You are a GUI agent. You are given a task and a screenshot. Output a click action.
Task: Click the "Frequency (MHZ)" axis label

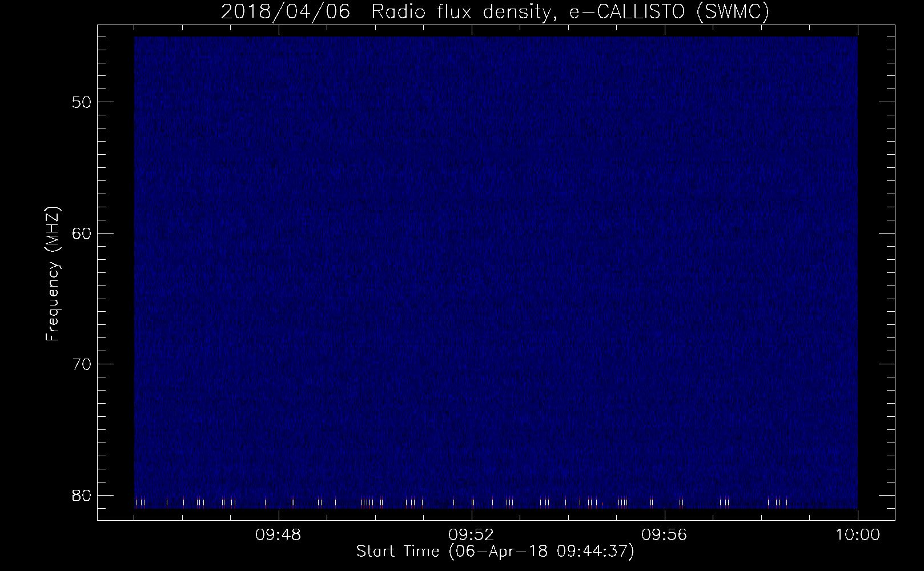pyautogui.click(x=53, y=274)
